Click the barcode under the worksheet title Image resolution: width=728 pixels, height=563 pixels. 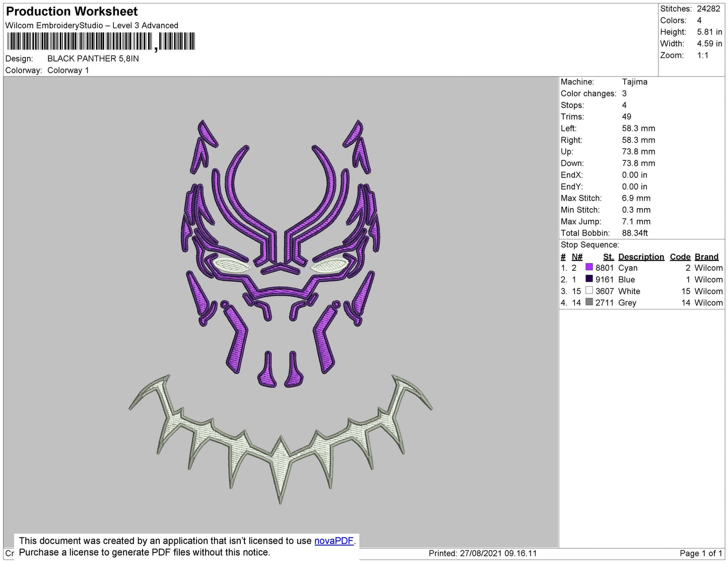[101, 41]
